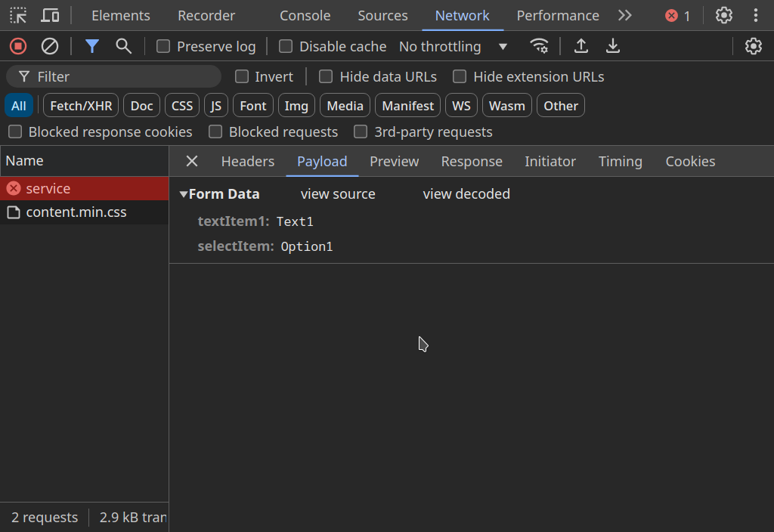
Task: Click the view source link
Action: tap(338, 194)
